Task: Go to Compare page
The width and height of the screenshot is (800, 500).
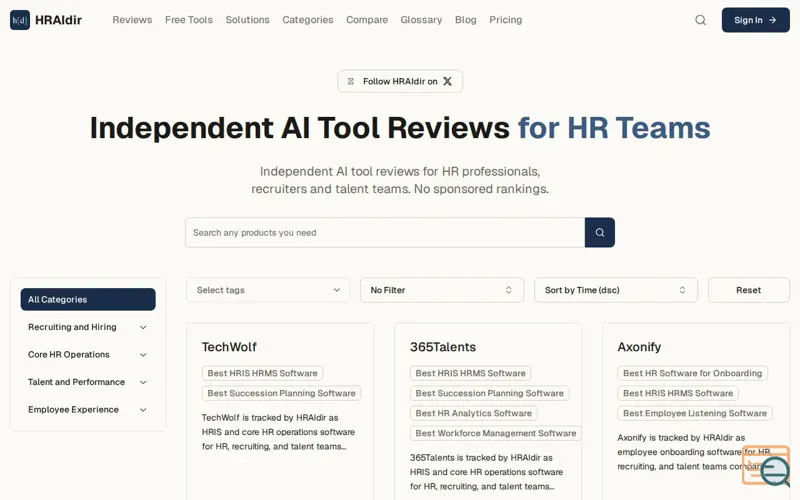Action: point(367,20)
